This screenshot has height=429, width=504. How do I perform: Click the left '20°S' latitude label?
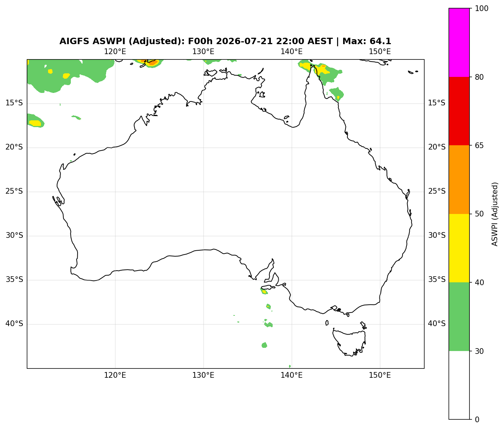pyautogui.click(x=14, y=147)
